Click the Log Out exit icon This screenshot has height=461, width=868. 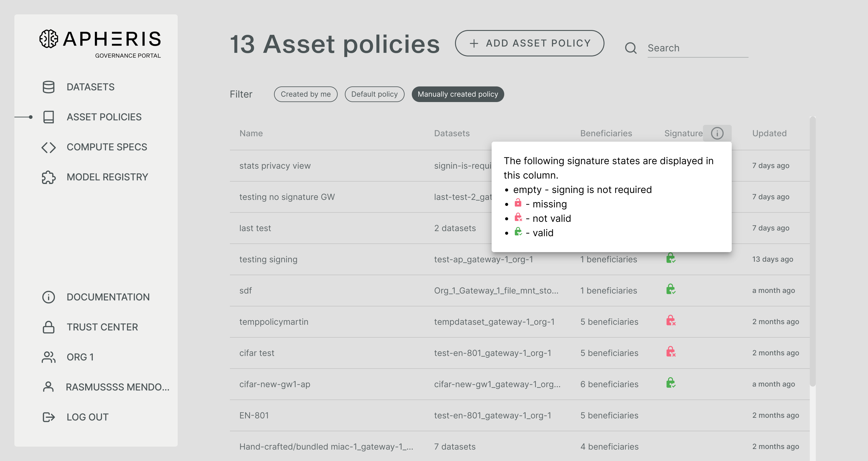(49, 417)
